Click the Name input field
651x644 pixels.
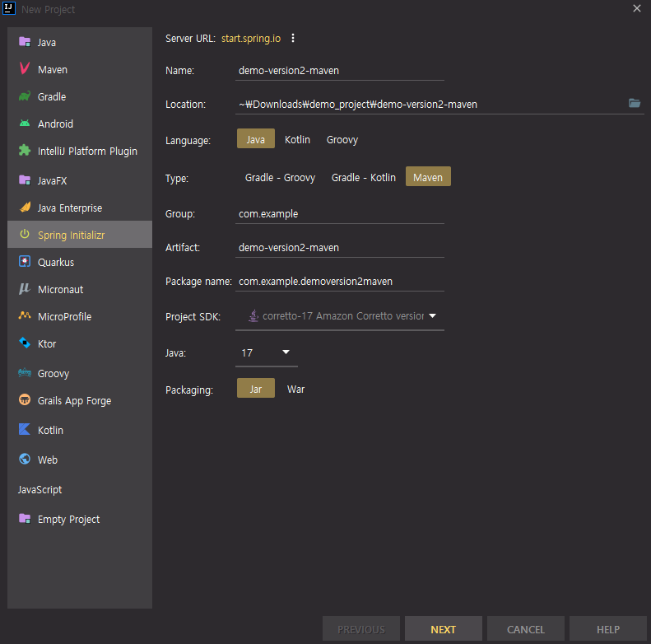point(340,71)
